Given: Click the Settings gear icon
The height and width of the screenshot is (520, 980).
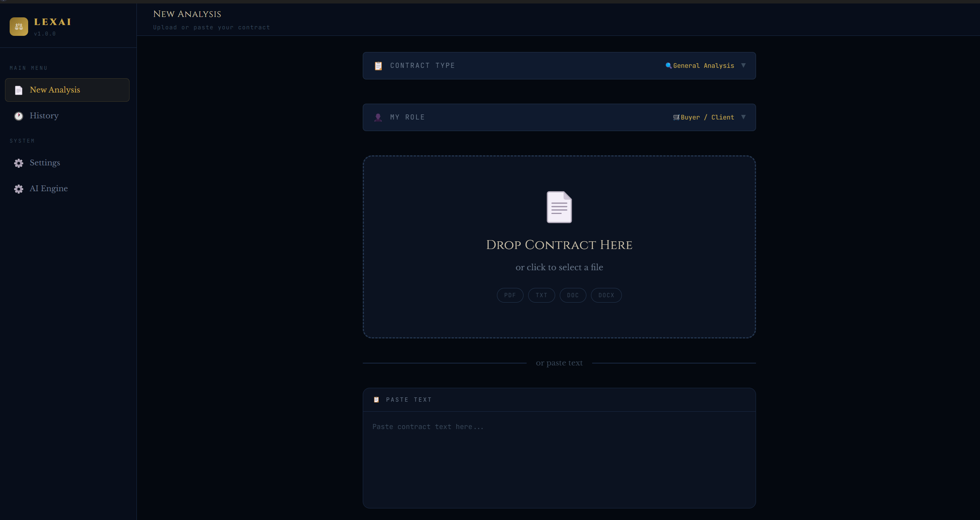Looking at the screenshot, I should click(19, 163).
